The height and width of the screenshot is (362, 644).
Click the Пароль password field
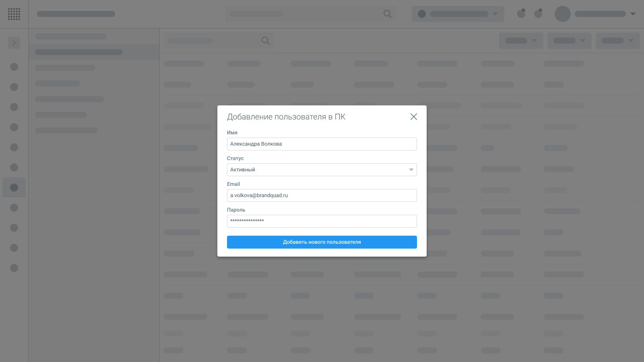[322, 221]
